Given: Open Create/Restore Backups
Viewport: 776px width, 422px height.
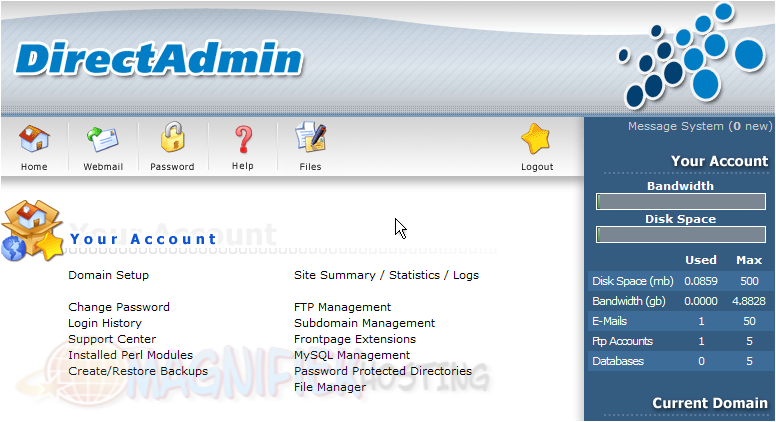Looking at the screenshot, I should point(138,371).
